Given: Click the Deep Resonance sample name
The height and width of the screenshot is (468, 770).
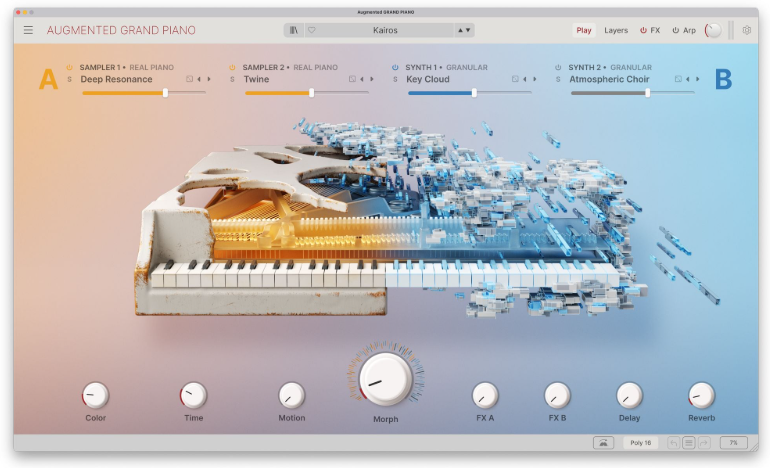Looking at the screenshot, I should point(116,79).
